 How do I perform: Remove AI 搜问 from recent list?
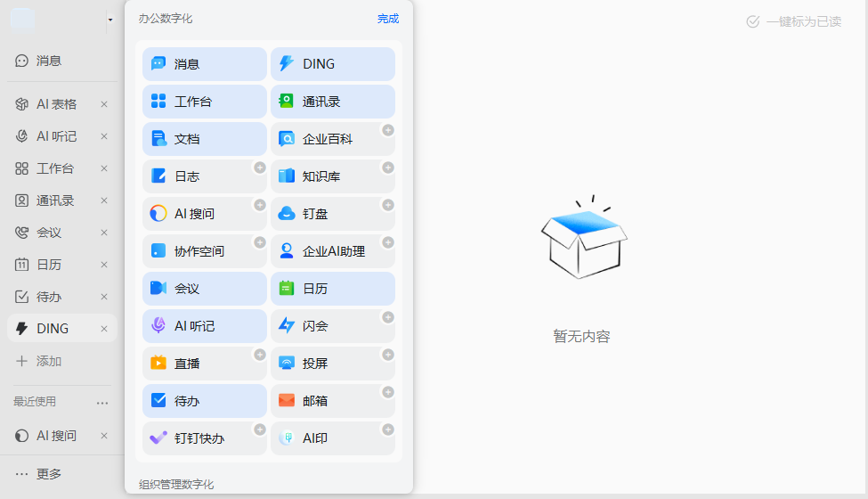(x=104, y=436)
